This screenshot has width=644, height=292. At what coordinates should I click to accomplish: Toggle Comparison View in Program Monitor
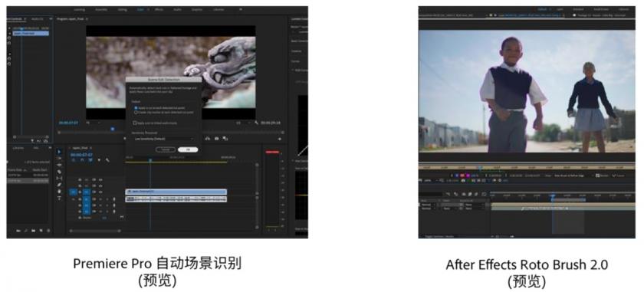[225, 139]
